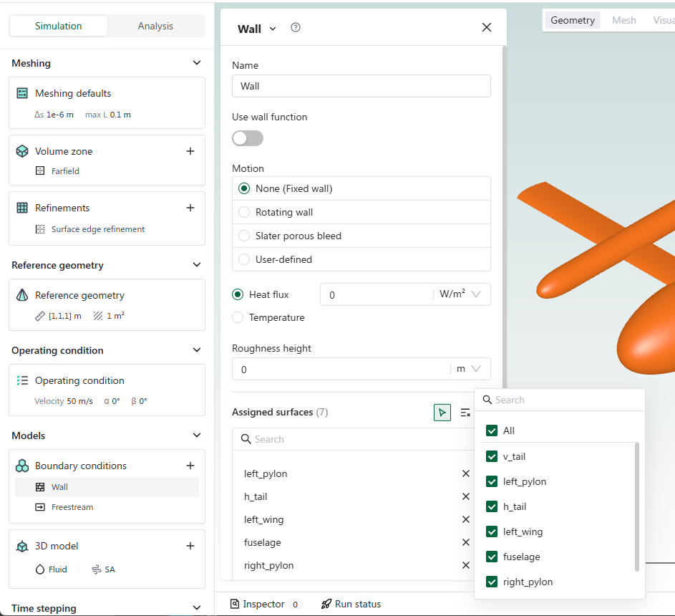675x616 pixels.
Task: Remove fuselage from assigned surfaces
Action: 466,542
